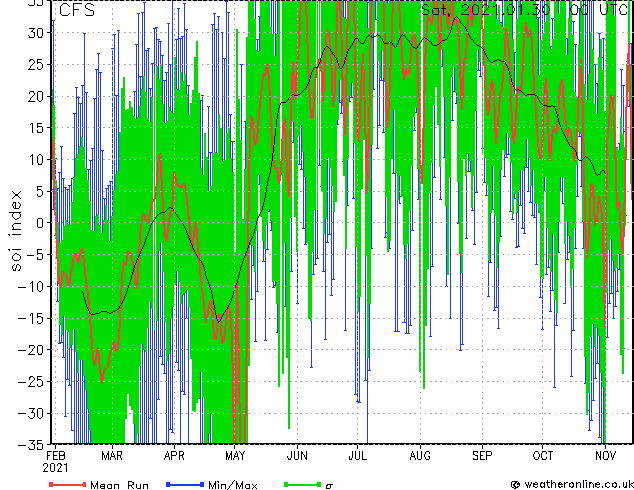Image resolution: width=634 pixels, height=490 pixels.
Task: Click the Min/Max legend label
Action: tap(232, 485)
